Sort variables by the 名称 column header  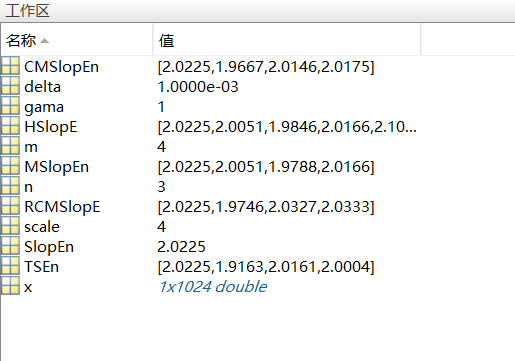pos(77,40)
